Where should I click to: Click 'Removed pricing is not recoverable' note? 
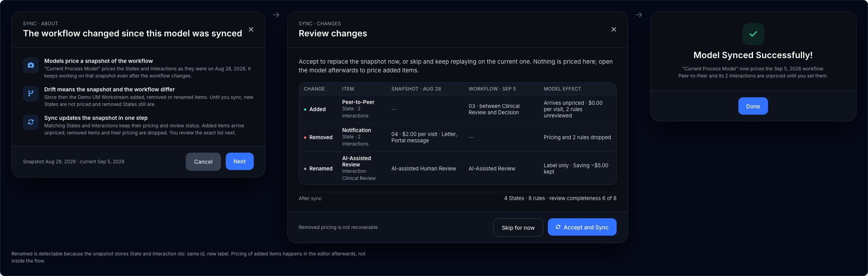pos(338,227)
